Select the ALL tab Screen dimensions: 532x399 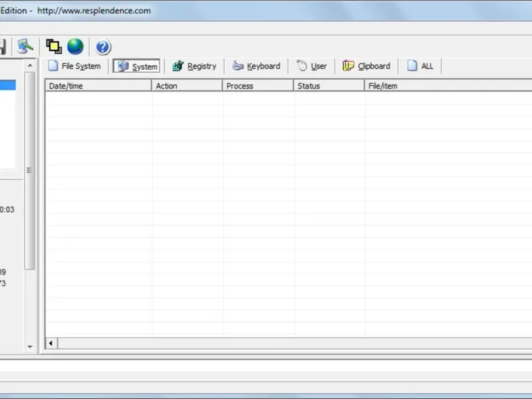(420, 66)
